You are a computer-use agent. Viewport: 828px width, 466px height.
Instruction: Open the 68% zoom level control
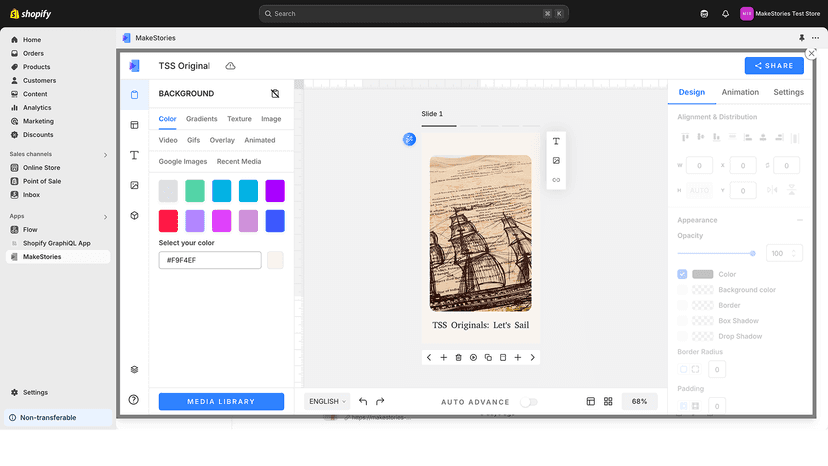pos(639,402)
